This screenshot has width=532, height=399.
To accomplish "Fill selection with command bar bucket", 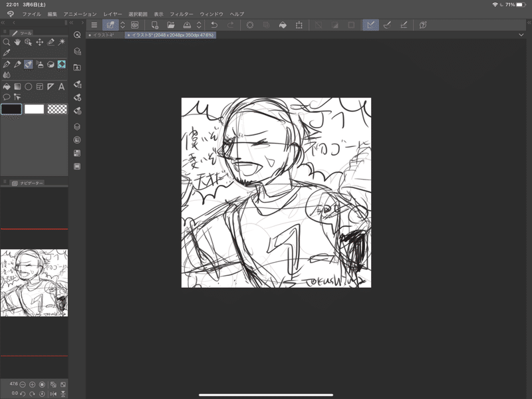I will pyautogui.click(x=283, y=25).
